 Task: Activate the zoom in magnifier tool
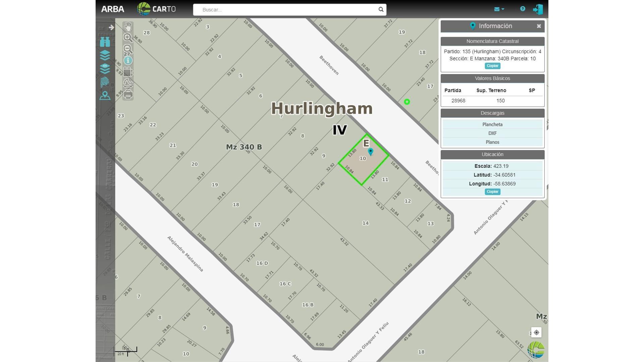coord(128,38)
